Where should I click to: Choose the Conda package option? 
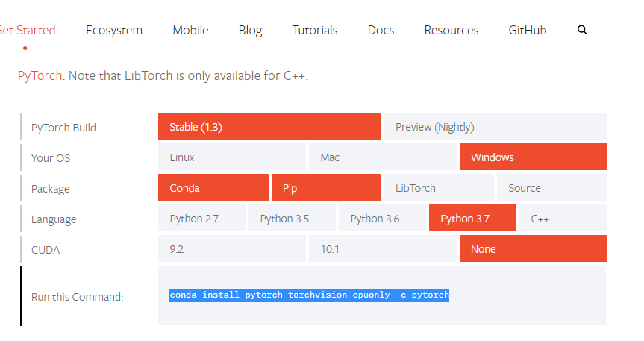tap(213, 187)
